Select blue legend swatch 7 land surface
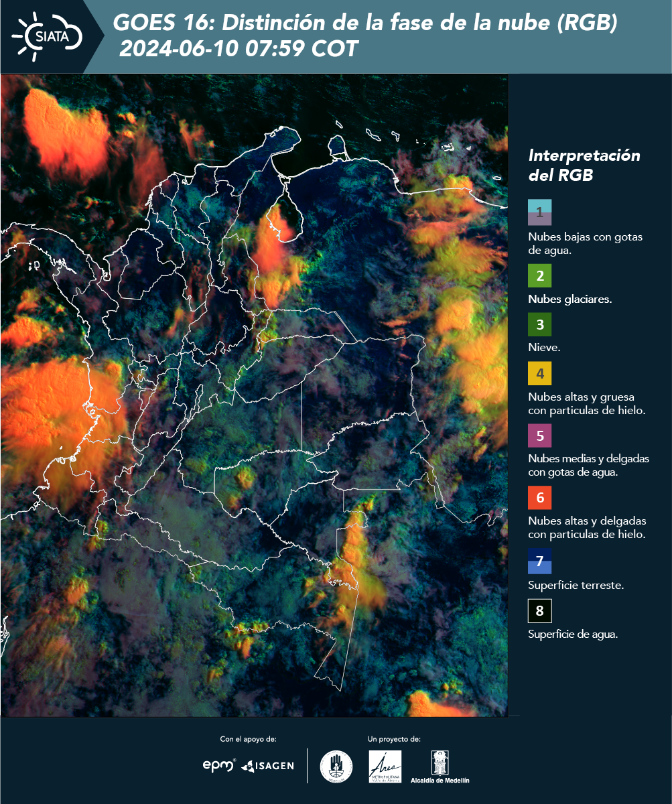The width and height of the screenshot is (672, 804). coord(539,561)
